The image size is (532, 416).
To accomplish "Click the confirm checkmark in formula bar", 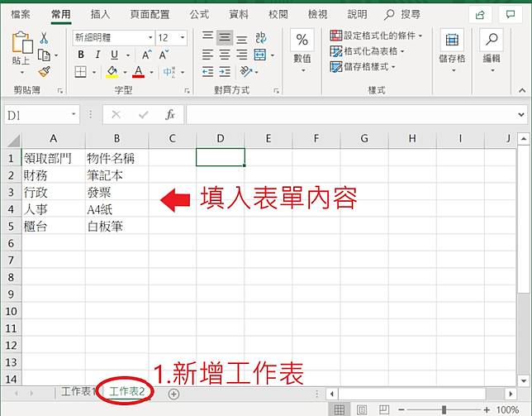I will (144, 115).
